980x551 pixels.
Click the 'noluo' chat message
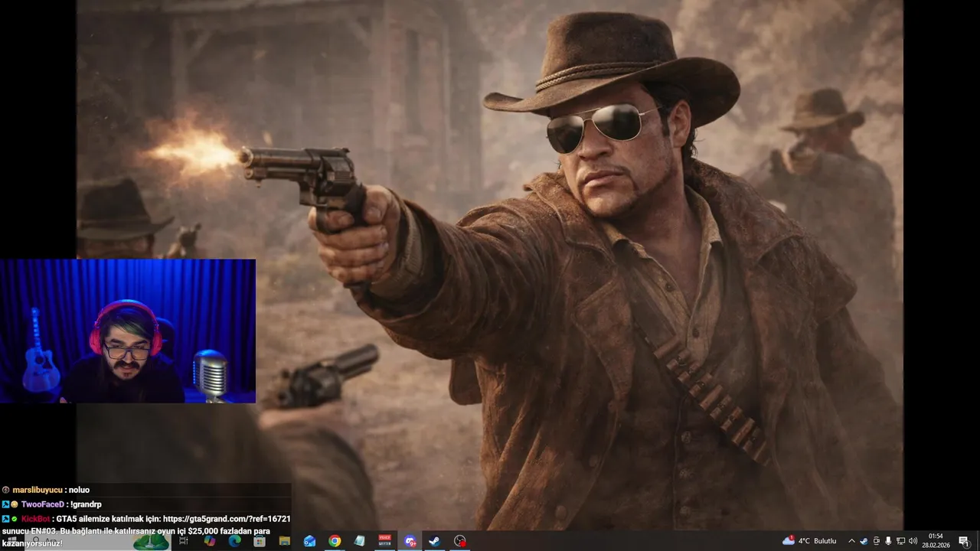80,490
